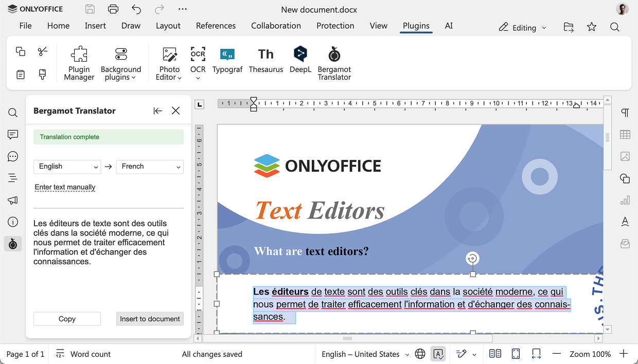Switch to the Home tab
This screenshot has width=638, height=364.
58,26
